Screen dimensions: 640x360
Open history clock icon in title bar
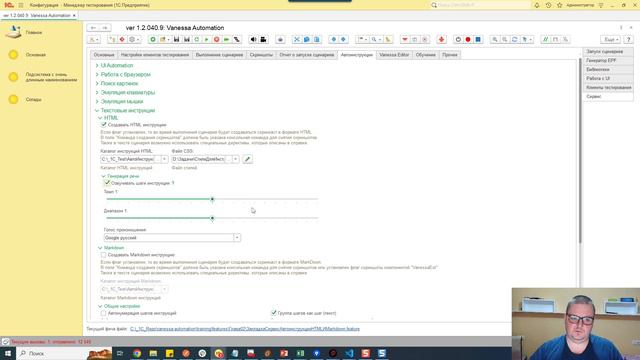(548, 5)
